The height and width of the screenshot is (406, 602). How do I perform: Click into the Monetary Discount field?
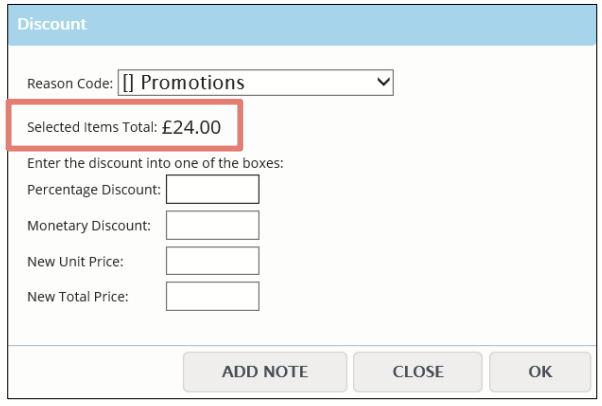coord(213,225)
